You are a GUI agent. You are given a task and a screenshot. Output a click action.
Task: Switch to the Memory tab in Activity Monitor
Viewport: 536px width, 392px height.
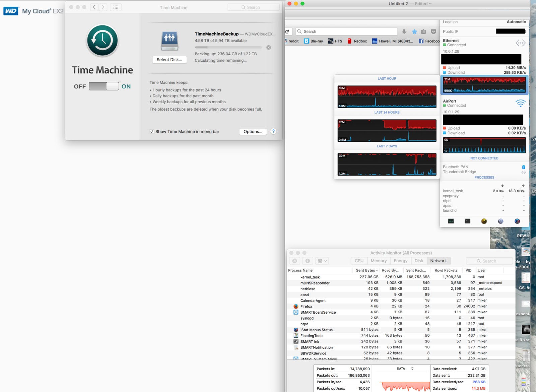379,261
